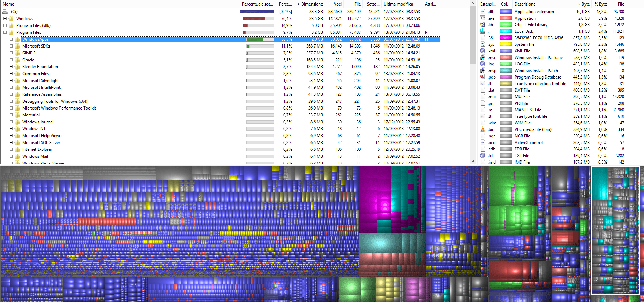644x302 pixels.
Task: Expand the Common Files node
Action: click(x=11, y=74)
